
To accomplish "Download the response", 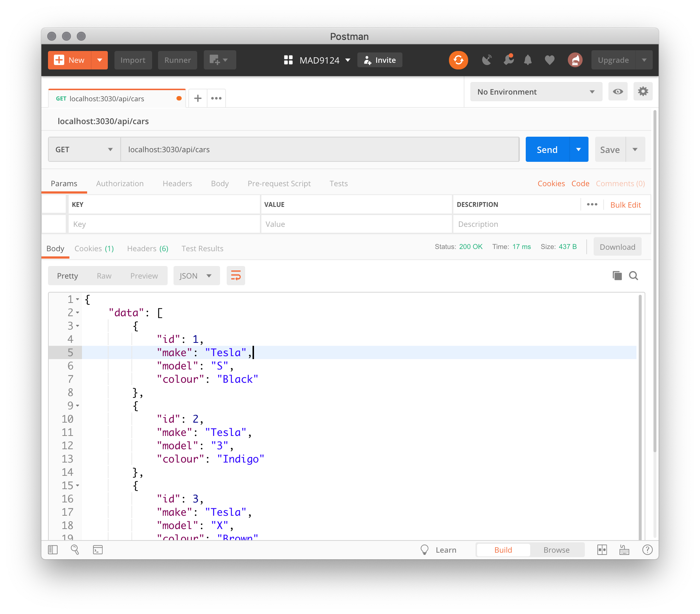I will (617, 247).
